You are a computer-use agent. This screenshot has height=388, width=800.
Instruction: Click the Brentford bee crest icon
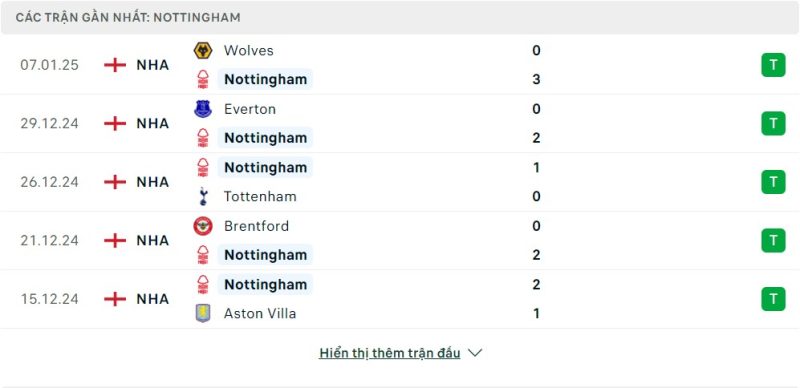(203, 226)
